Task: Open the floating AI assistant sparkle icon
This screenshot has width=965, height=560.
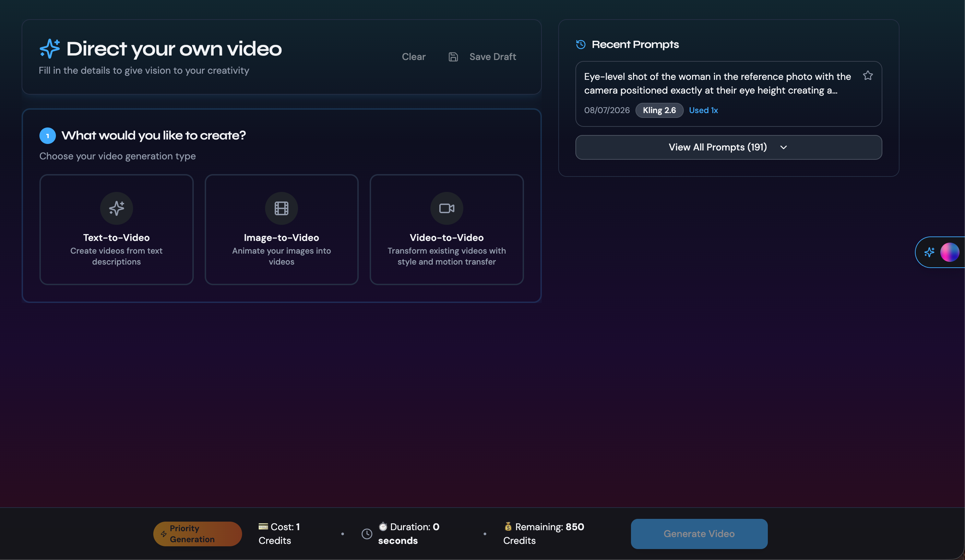Action: [929, 252]
